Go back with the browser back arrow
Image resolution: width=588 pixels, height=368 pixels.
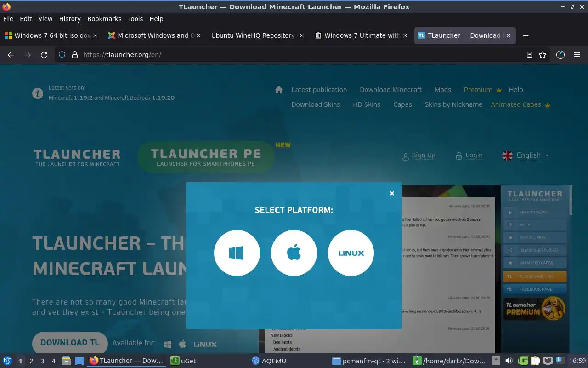coord(11,55)
